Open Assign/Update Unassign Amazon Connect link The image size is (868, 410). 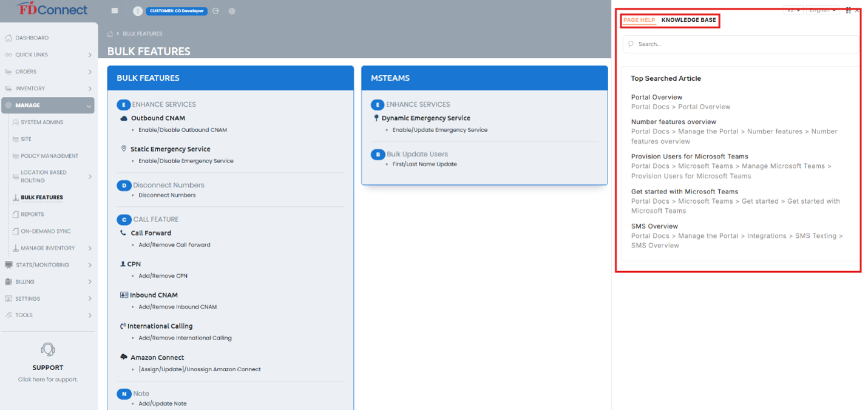(x=200, y=369)
